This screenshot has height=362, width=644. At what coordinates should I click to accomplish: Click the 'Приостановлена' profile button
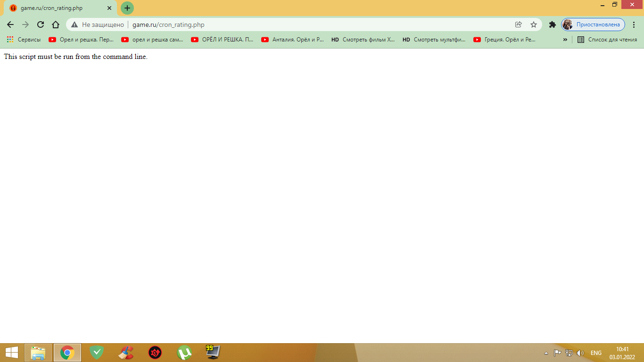pos(593,25)
